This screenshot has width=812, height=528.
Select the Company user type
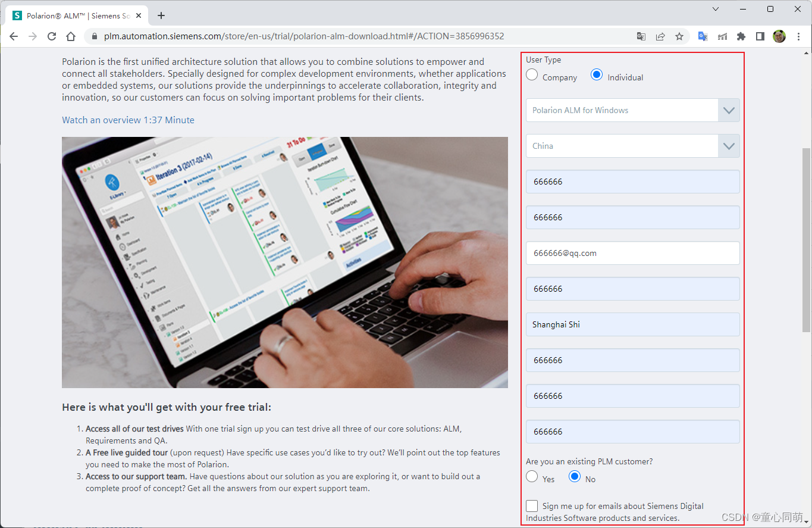pos(532,75)
